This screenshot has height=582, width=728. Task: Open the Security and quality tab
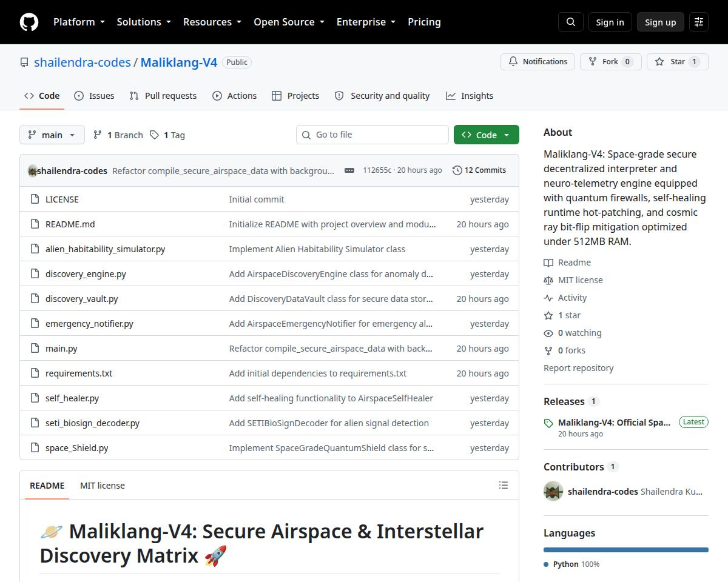click(382, 96)
